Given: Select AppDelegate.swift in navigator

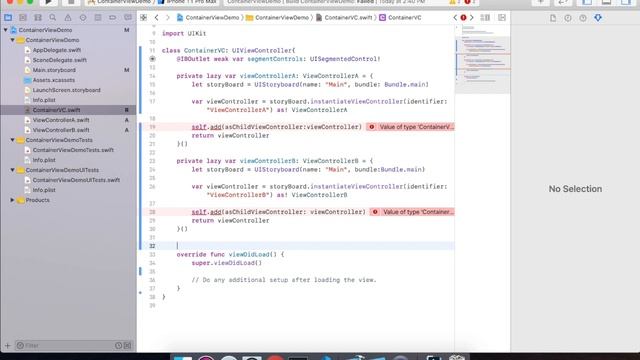Looking at the screenshot, I should (56, 50).
